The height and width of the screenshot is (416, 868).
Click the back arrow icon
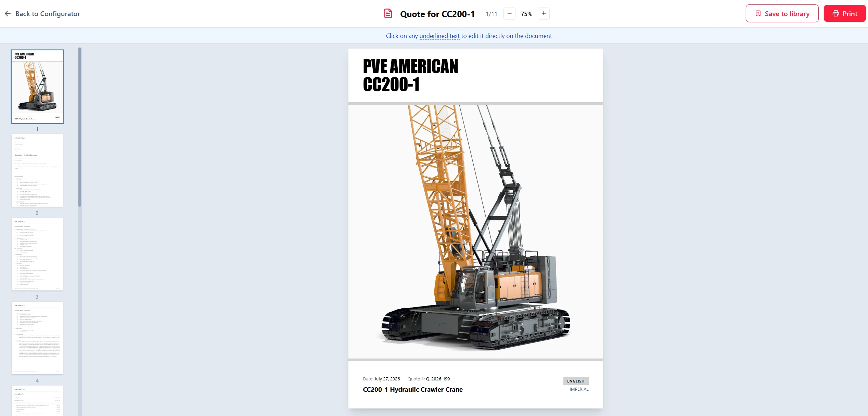(x=8, y=14)
